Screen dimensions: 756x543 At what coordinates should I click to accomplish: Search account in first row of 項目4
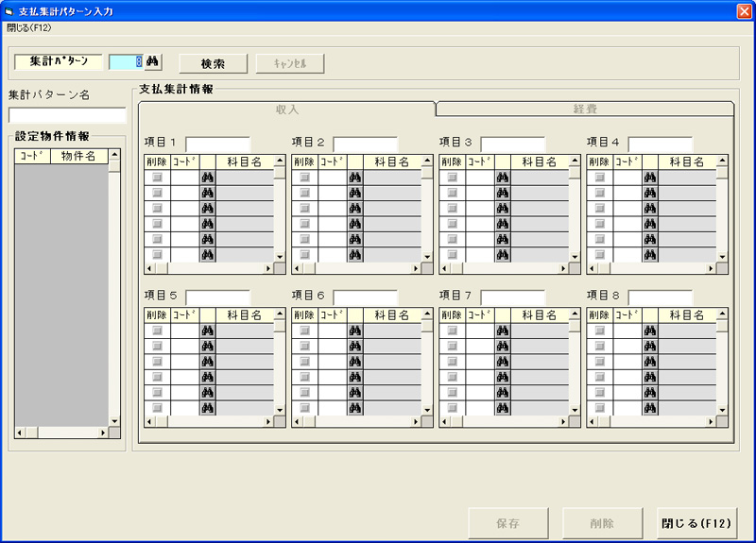(x=650, y=178)
